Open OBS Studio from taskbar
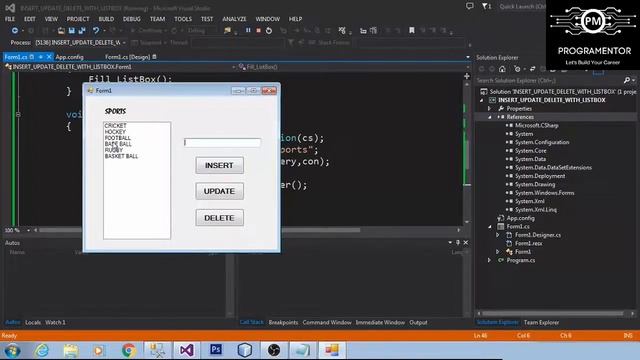This screenshot has height=360, width=640. coord(274,351)
